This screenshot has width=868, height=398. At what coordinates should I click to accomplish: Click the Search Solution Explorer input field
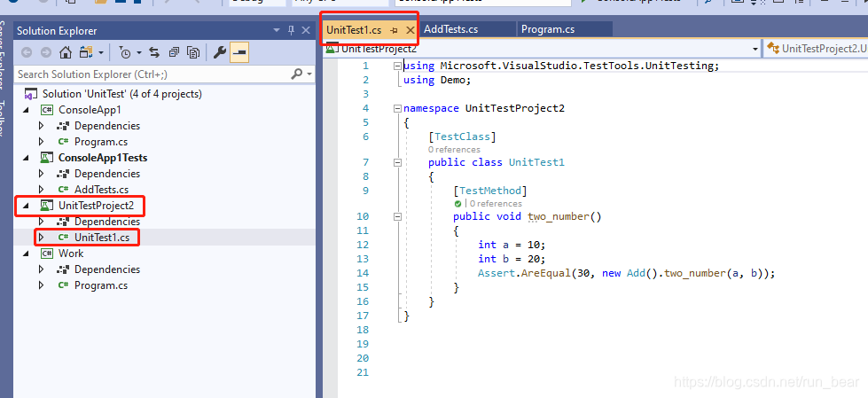(x=152, y=74)
